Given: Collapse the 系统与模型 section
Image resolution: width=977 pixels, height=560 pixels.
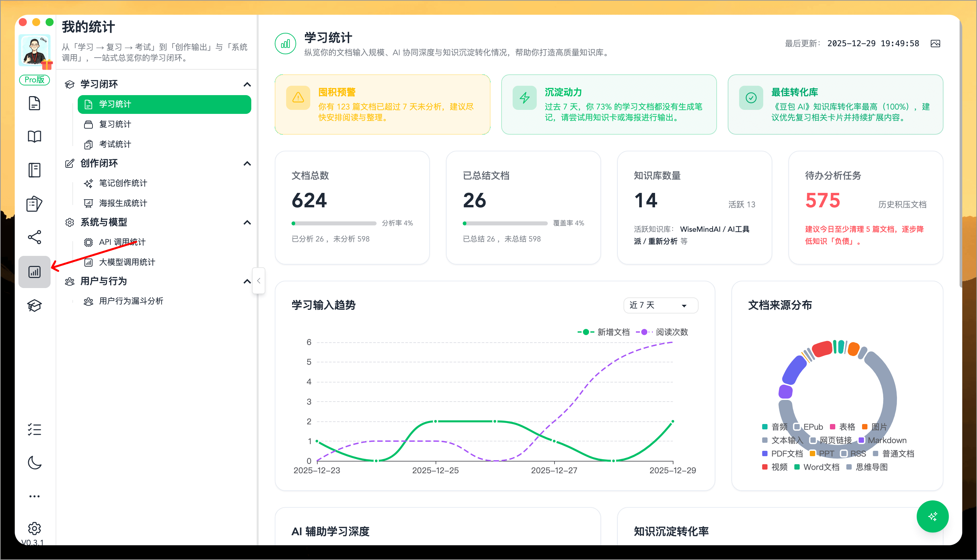Looking at the screenshot, I should click(x=247, y=222).
